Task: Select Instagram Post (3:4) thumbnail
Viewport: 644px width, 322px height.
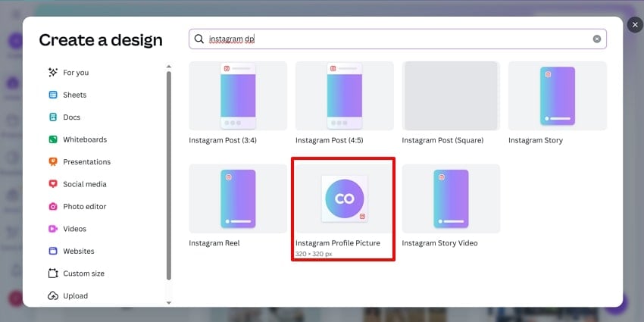Action: pyautogui.click(x=238, y=95)
